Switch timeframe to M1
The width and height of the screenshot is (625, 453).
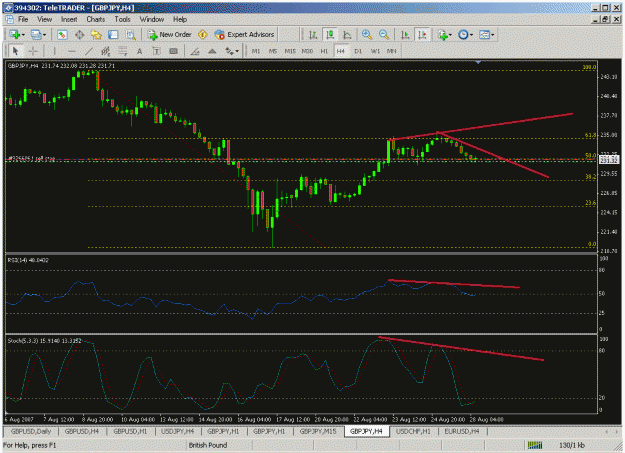click(x=256, y=51)
